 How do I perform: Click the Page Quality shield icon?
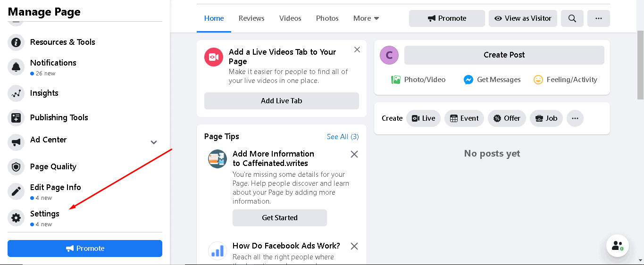16,167
